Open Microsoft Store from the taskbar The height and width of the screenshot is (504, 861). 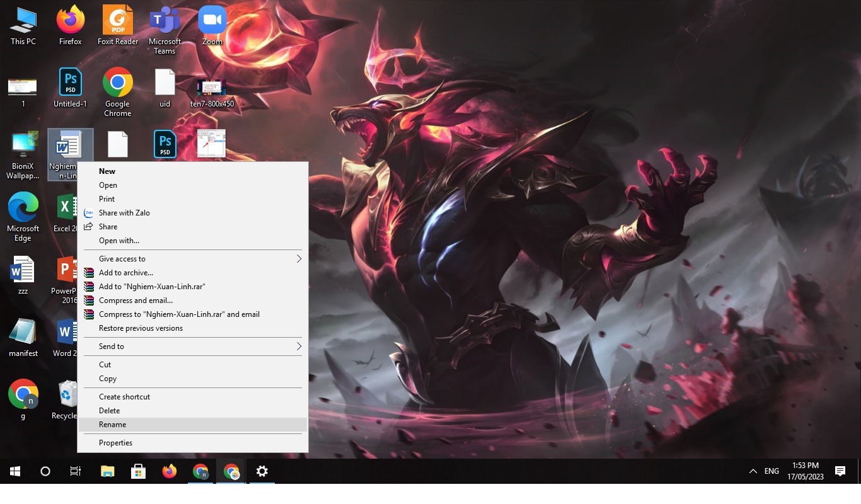click(139, 471)
